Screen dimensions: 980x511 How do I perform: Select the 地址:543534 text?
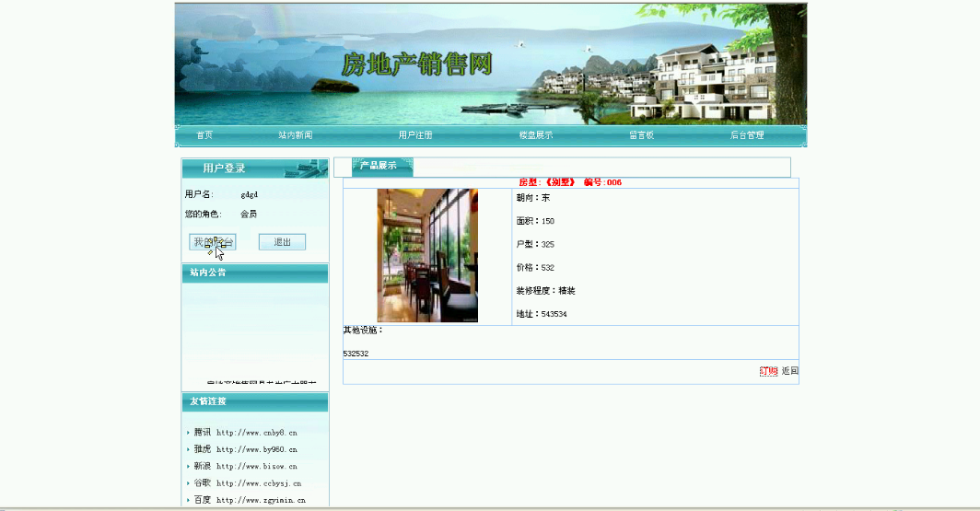pyautogui.click(x=542, y=314)
